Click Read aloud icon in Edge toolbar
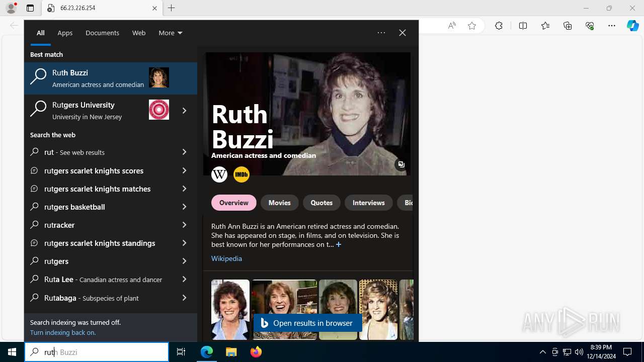The height and width of the screenshot is (362, 644). [452, 26]
